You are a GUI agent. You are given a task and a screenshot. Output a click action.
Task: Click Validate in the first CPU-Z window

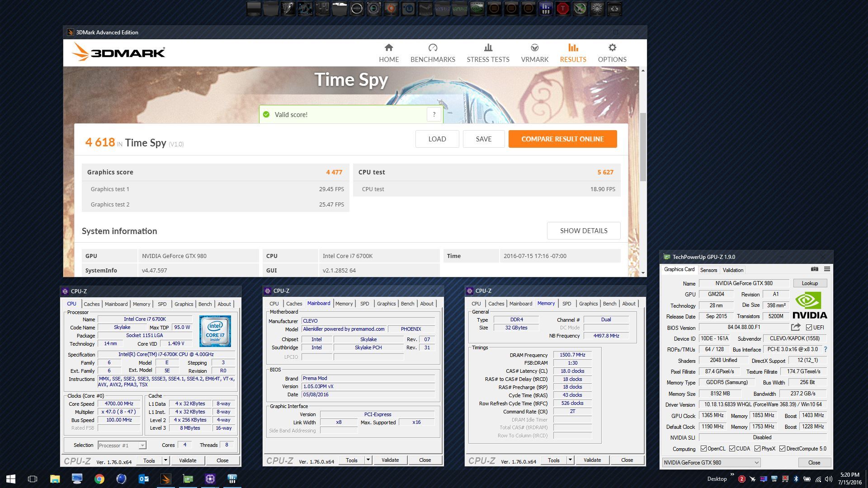(188, 460)
